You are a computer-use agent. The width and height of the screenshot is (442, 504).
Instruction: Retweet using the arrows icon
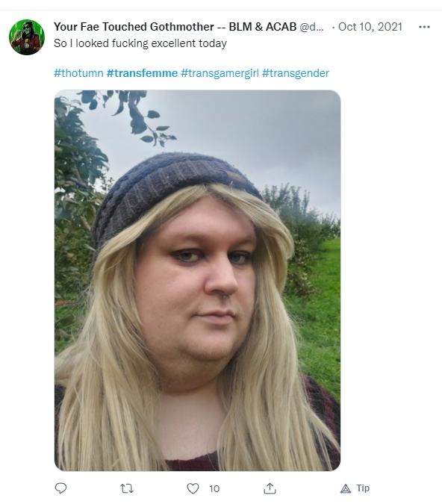click(127, 488)
